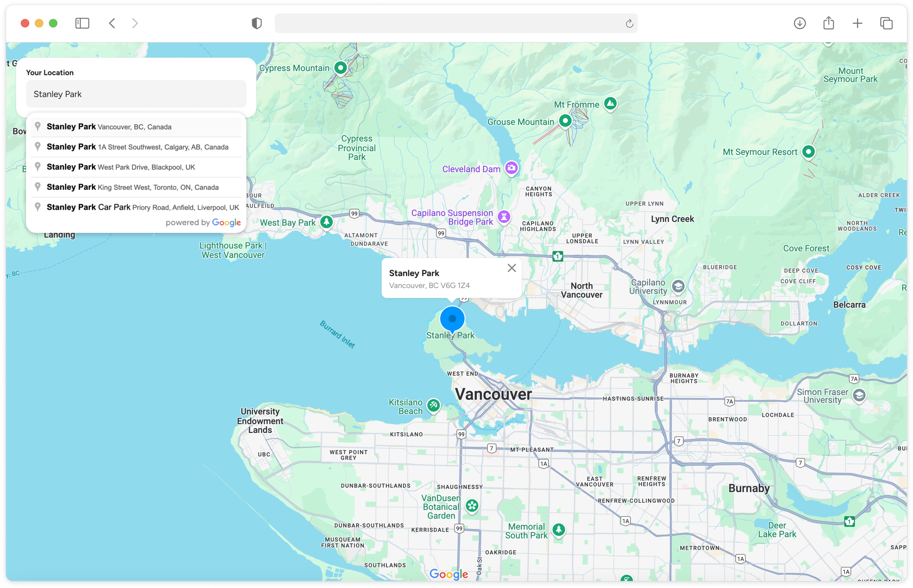Close the Stanley Park info popup
Image resolution: width=913 pixels, height=588 pixels.
coord(511,268)
